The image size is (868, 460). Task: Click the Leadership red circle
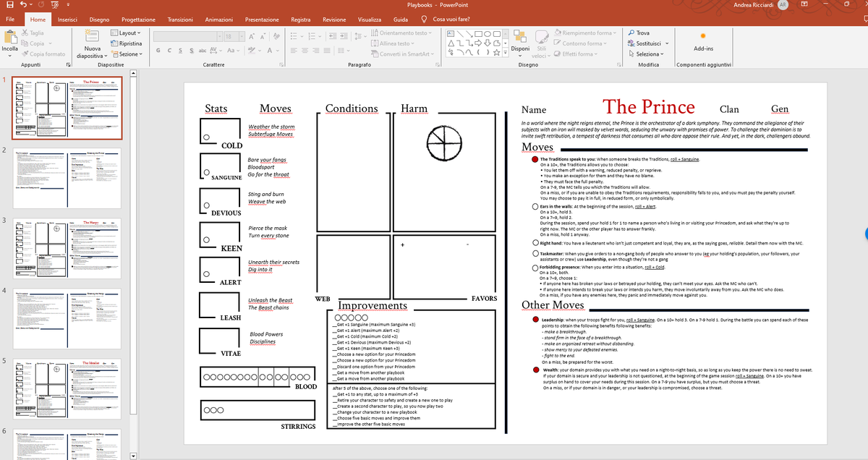pos(535,320)
